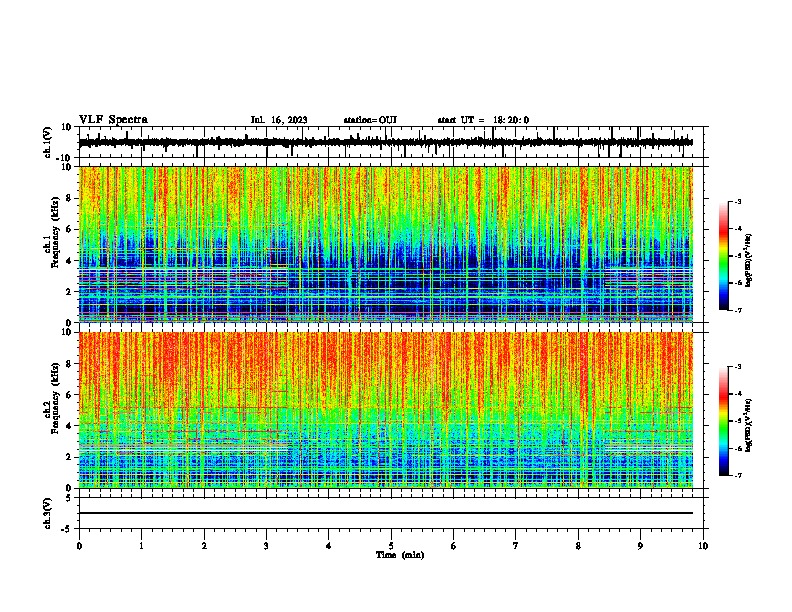Click the "-7" label on ch.2 colorbar
The width and height of the screenshot is (792, 612).
pyautogui.click(x=737, y=476)
